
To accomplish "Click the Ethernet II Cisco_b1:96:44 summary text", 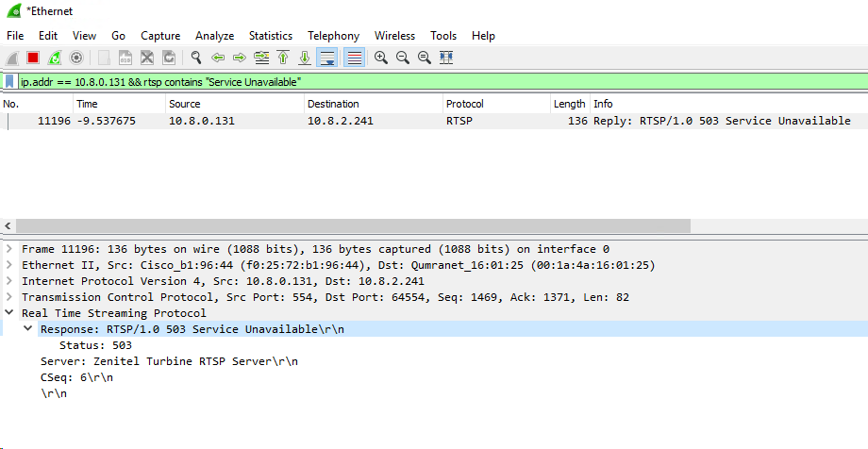I will coord(338,265).
